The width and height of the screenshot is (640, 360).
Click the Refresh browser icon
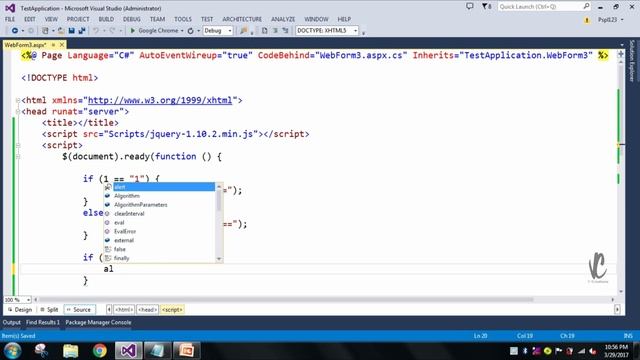coord(190,31)
